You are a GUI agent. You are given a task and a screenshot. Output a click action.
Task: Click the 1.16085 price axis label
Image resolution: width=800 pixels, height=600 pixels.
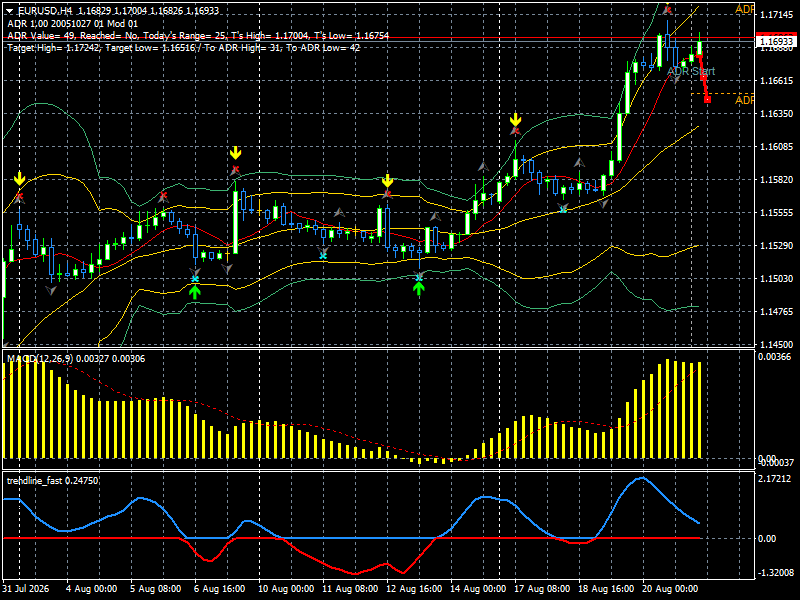pos(777,147)
